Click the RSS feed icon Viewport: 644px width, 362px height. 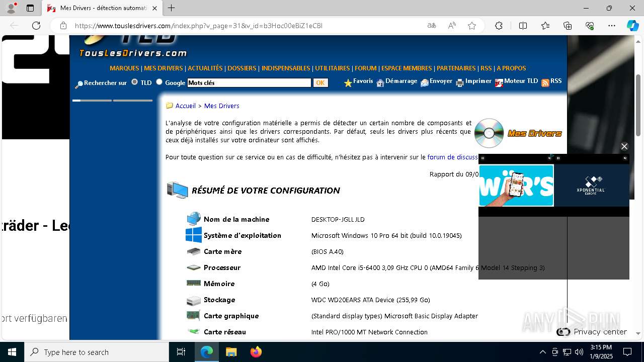[x=545, y=83]
